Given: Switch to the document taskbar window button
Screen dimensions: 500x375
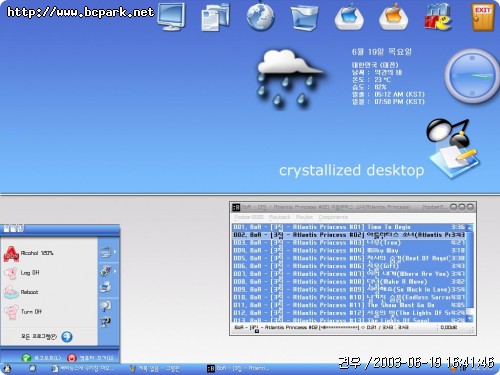Looking at the screenshot, I should coord(83,368).
